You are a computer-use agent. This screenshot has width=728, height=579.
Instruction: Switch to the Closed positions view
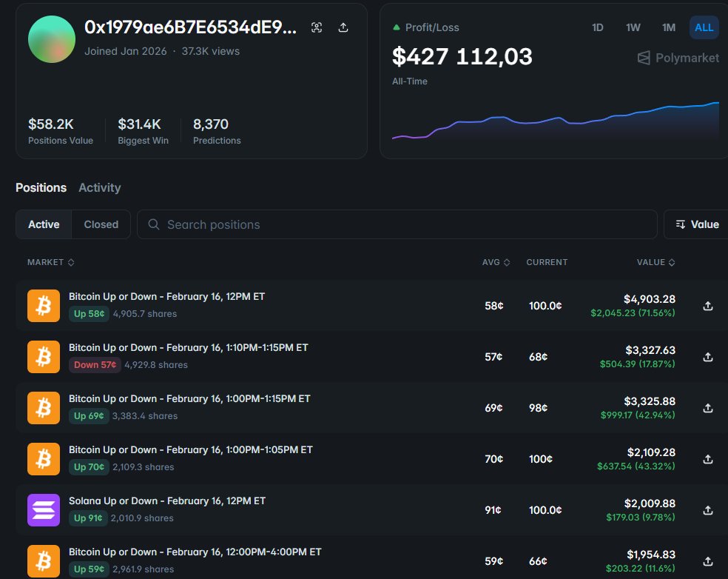coord(101,224)
